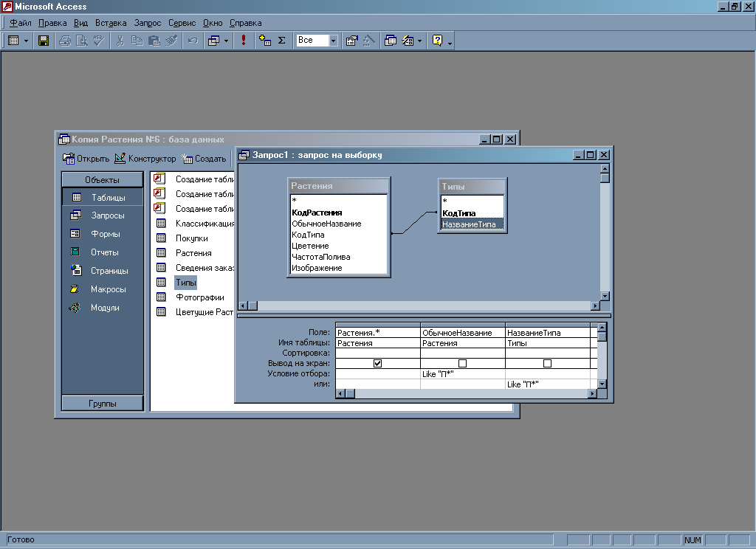Click the down arrow of upper pane vertical scrollbar

(x=605, y=296)
